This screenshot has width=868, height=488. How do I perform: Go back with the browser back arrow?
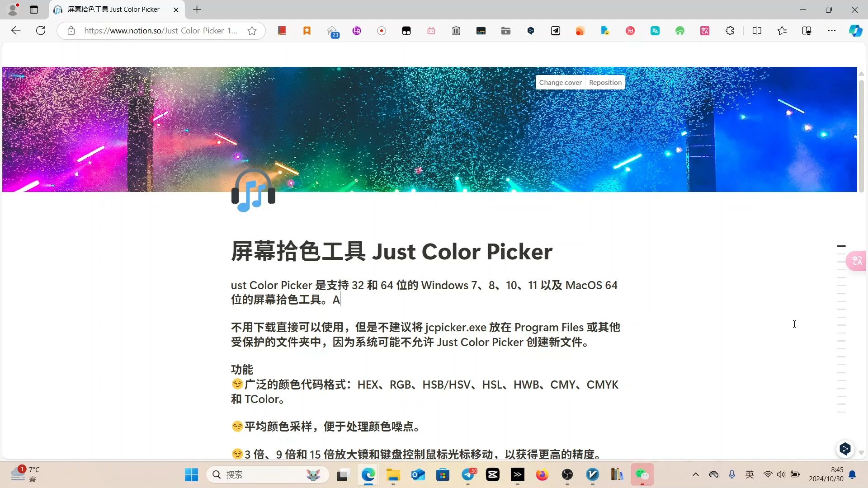pos(16,31)
